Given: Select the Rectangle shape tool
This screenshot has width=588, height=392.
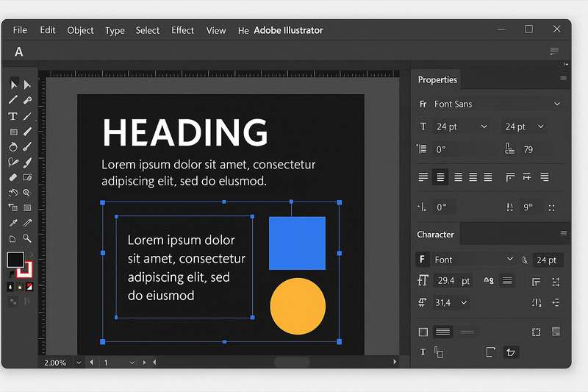Looking at the screenshot, I should tap(12, 132).
